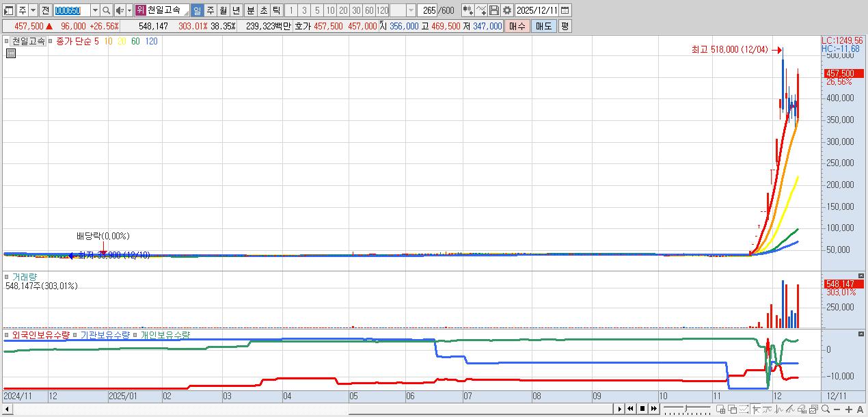The width and height of the screenshot is (868, 417).
Task: Select interval 1 button
Action: point(290,10)
